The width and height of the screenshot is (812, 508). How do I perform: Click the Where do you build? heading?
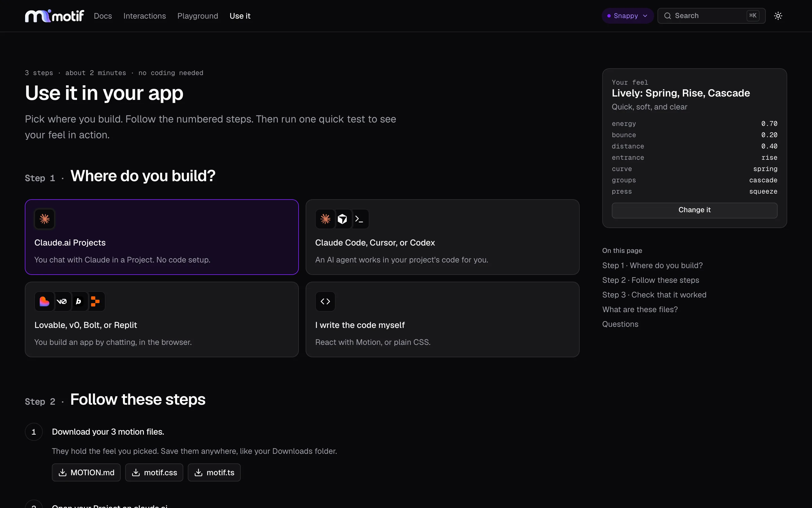143,176
